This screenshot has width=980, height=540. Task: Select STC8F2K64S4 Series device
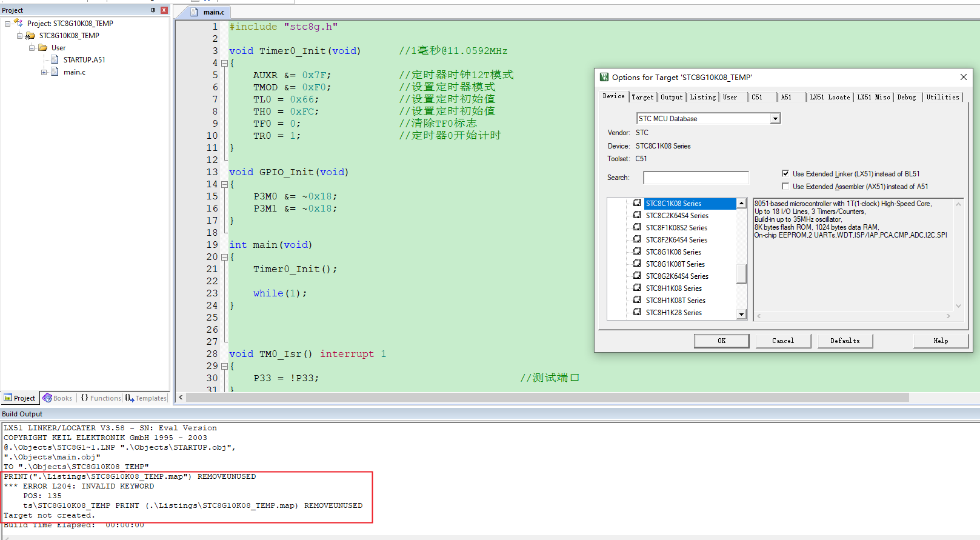tap(676, 240)
